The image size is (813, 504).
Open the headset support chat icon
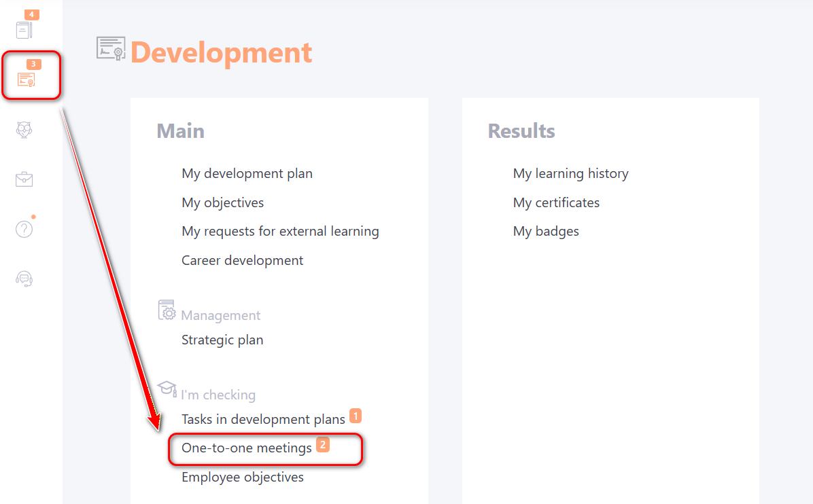point(24,278)
